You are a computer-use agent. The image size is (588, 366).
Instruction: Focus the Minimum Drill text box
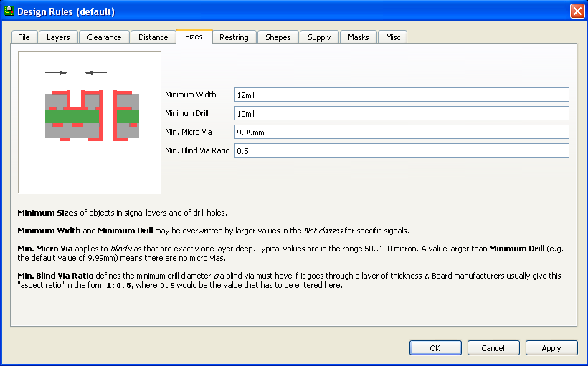(401, 113)
